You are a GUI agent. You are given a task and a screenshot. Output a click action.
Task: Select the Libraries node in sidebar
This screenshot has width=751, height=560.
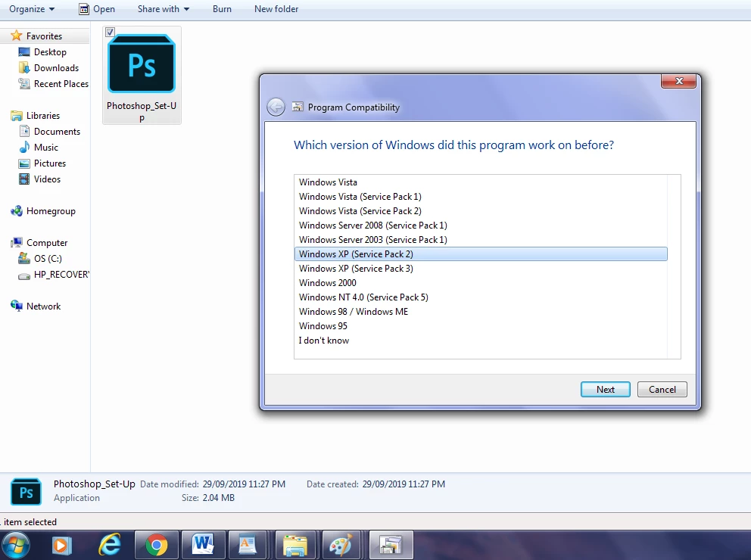coord(42,115)
